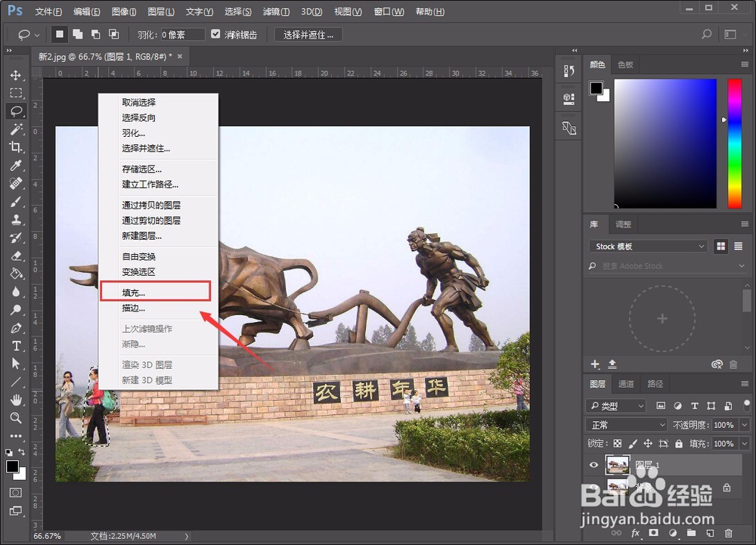The height and width of the screenshot is (545, 756).
Task: Delete layer using Layers trash icon
Action: click(x=729, y=533)
